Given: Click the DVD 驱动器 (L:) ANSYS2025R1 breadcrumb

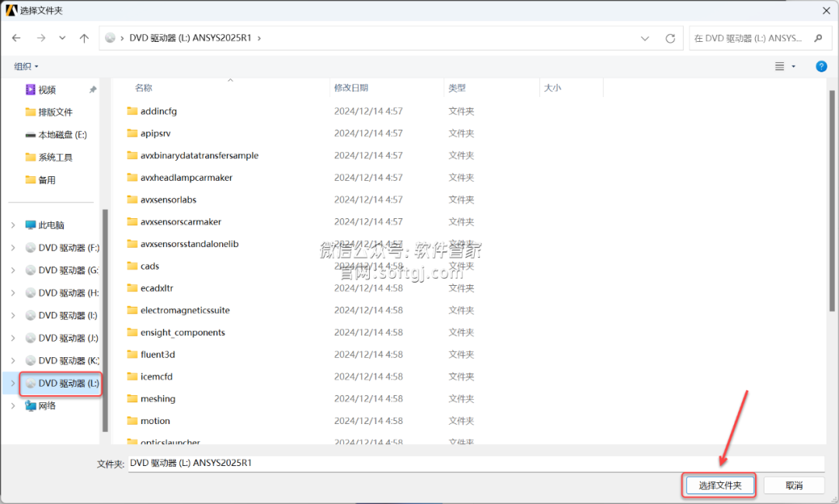Looking at the screenshot, I should [190, 38].
